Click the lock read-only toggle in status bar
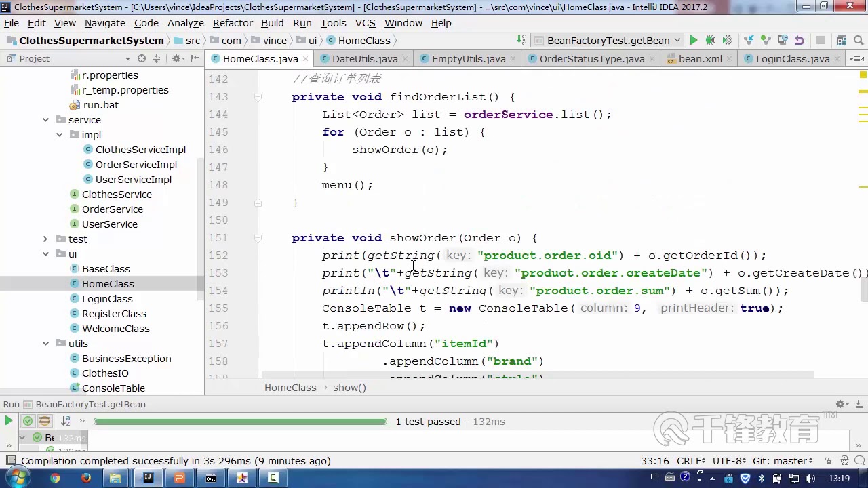Screen dimensions: 868x488 click(x=827, y=461)
